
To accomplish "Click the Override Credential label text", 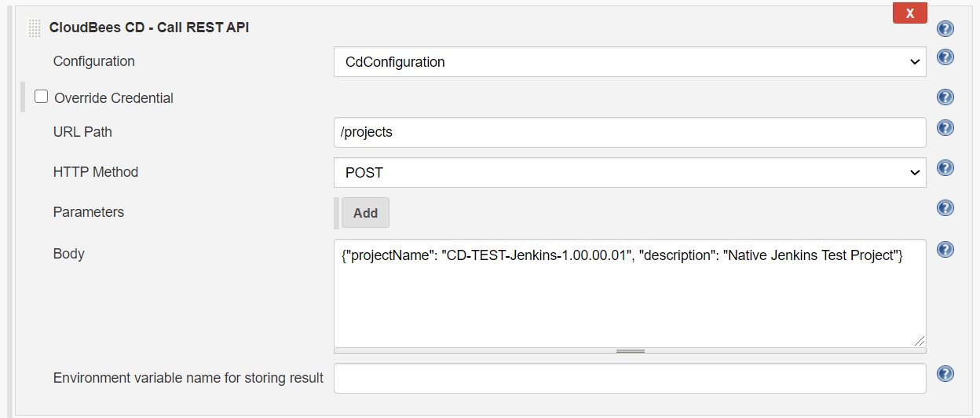I will click(114, 98).
